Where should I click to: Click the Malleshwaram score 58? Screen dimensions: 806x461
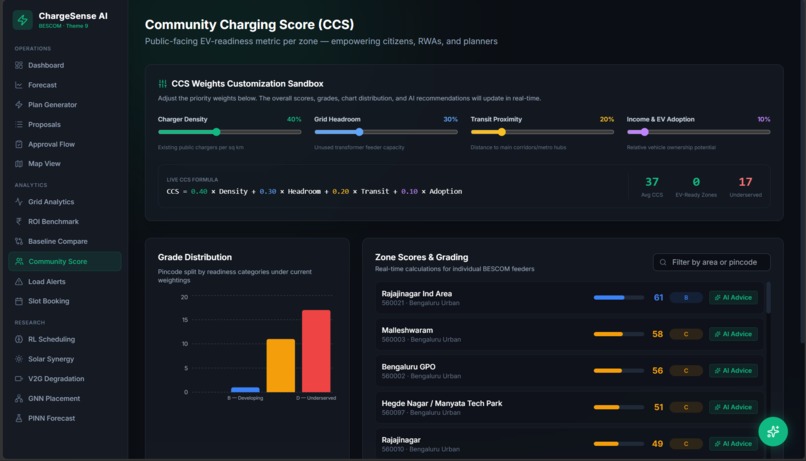point(657,334)
